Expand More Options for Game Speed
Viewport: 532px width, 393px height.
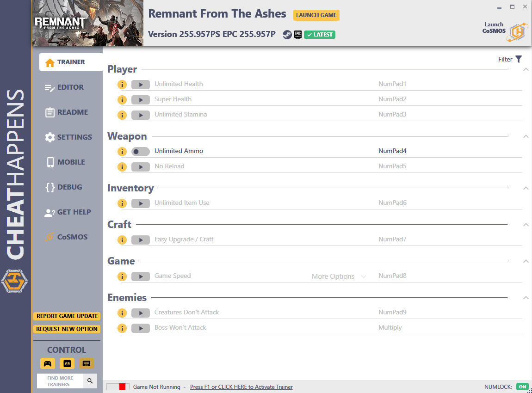tap(339, 276)
